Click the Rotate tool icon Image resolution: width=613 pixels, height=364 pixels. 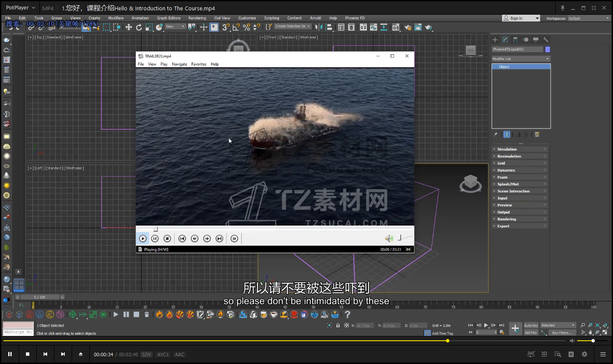(139, 27)
